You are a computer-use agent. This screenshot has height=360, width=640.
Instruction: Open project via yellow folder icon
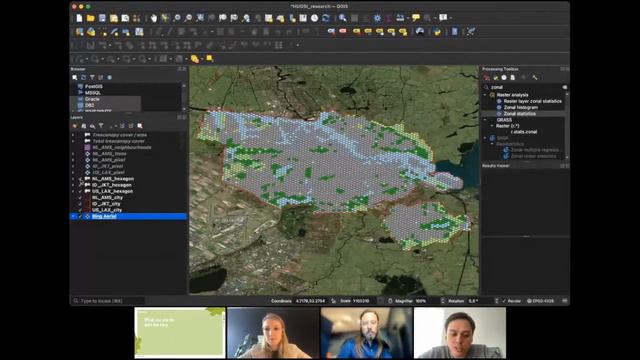click(91, 18)
